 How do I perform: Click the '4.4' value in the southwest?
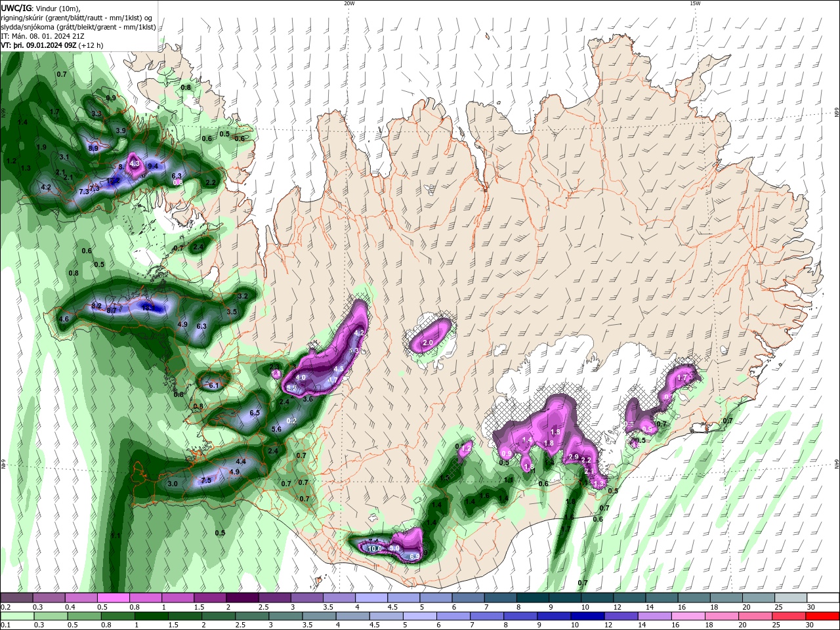click(x=241, y=461)
